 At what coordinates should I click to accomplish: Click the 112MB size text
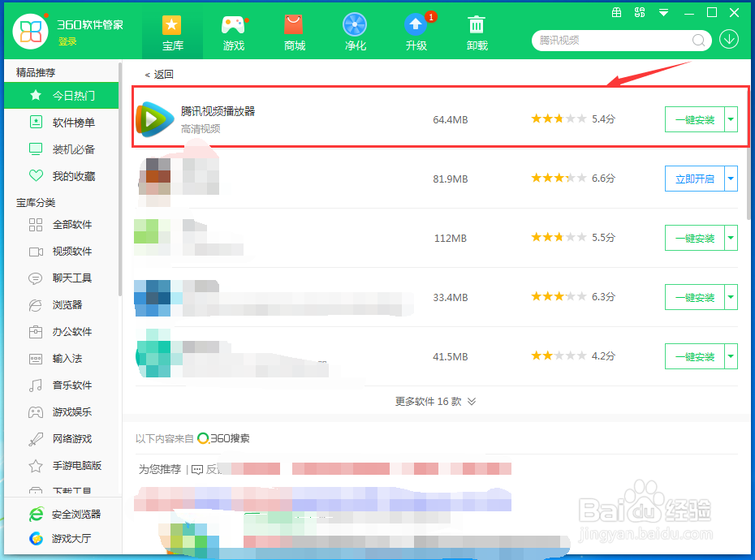[451, 238]
